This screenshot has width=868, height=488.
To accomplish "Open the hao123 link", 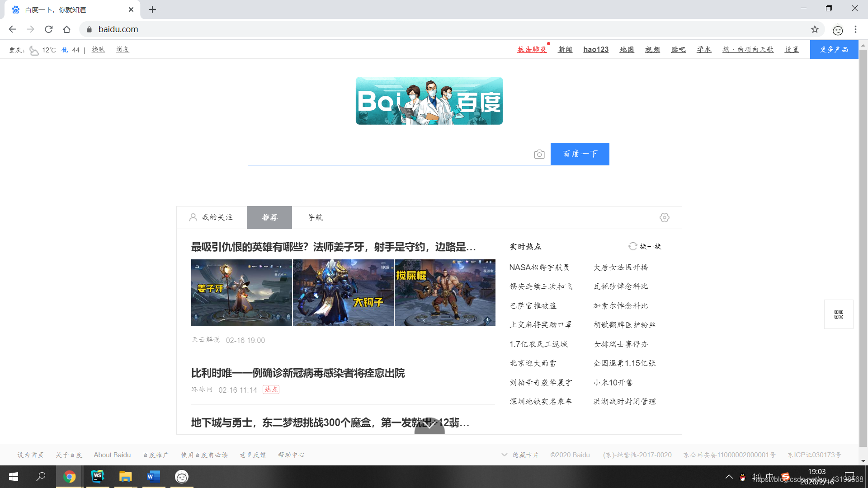I will coord(596,50).
